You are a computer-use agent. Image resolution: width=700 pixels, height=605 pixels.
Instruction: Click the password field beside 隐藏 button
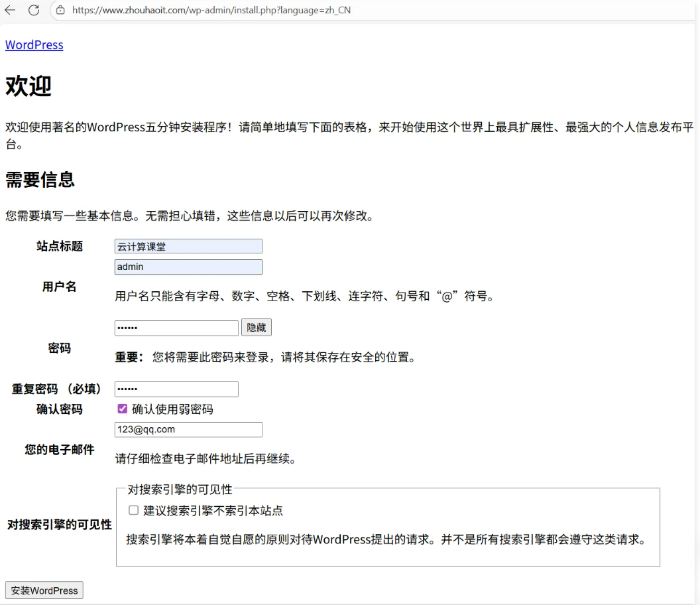tap(176, 328)
